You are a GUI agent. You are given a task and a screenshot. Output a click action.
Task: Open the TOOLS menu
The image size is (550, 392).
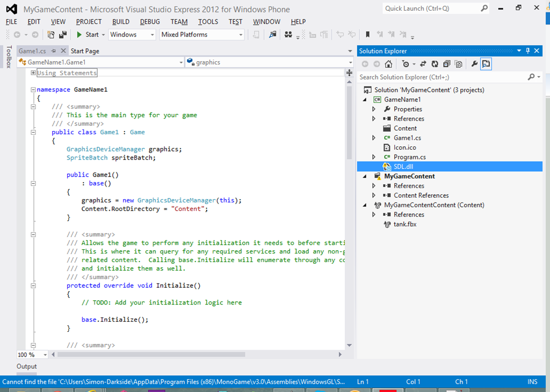coord(208,21)
